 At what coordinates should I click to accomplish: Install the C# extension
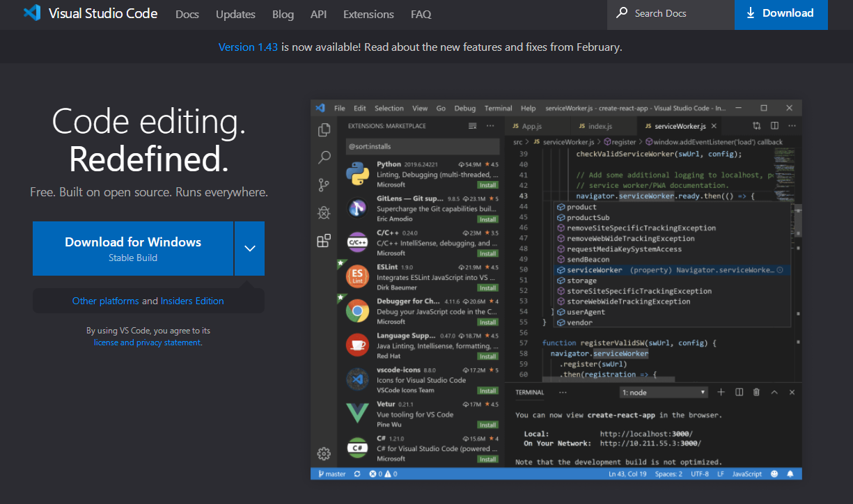click(x=487, y=459)
